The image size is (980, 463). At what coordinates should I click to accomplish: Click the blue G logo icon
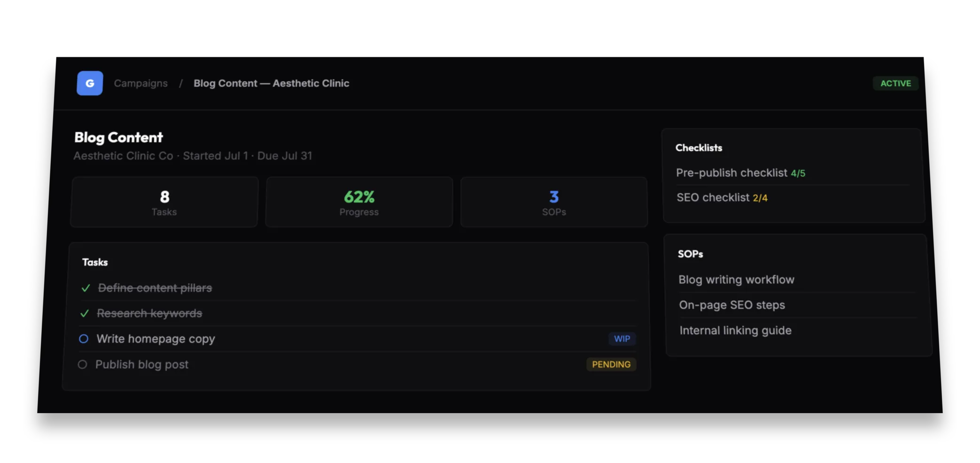click(x=90, y=83)
